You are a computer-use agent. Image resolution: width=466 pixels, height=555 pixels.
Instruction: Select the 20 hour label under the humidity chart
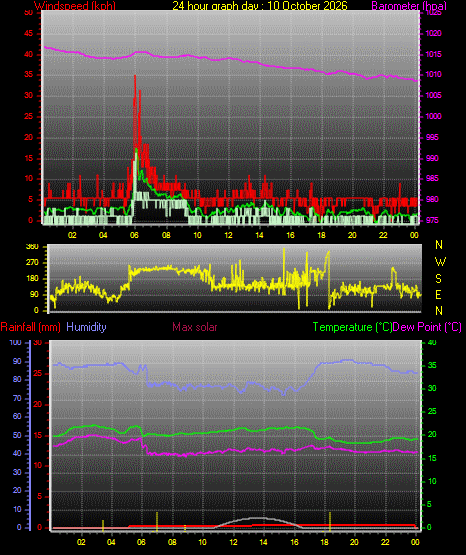pyautogui.click(x=354, y=542)
